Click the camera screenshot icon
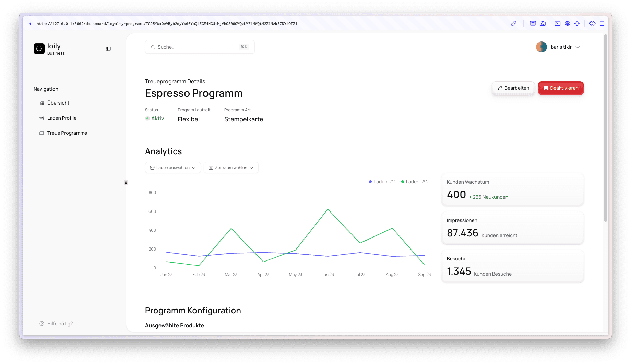 tap(543, 24)
